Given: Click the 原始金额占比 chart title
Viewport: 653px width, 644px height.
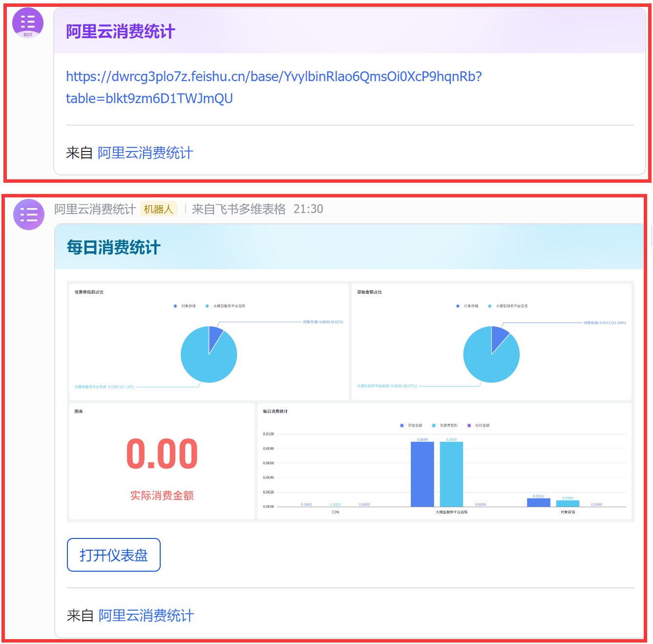Looking at the screenshot, I should point(370,292).
